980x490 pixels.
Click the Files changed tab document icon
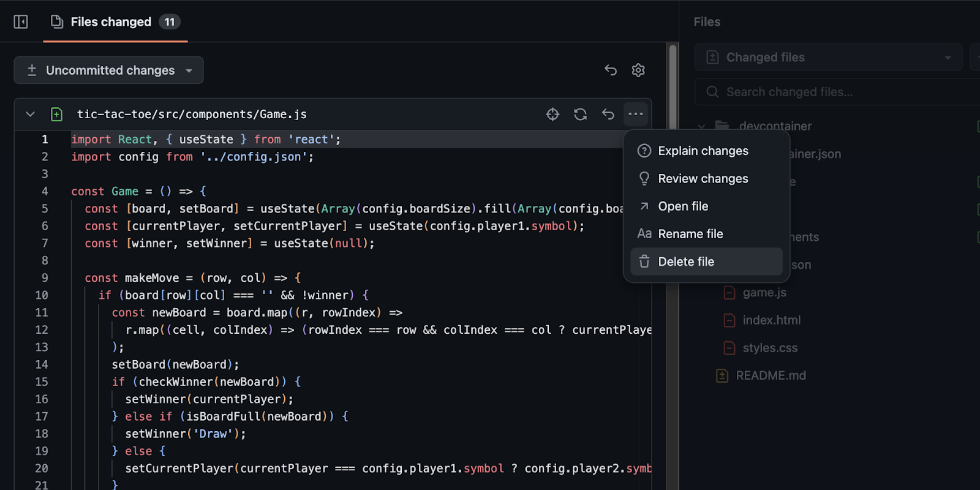click(x=57, y=22)
